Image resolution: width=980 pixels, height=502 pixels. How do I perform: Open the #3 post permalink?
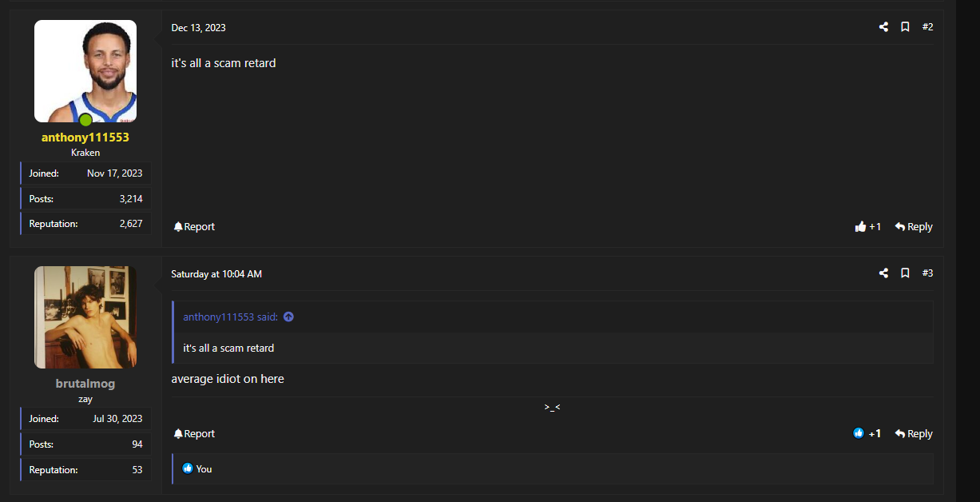click(927, 273)
